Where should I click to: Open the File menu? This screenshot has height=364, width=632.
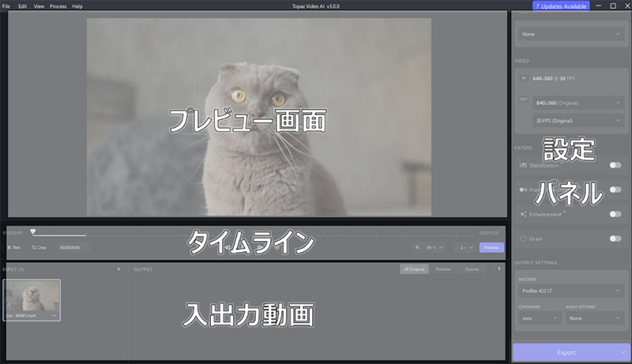tap(6, 6)
